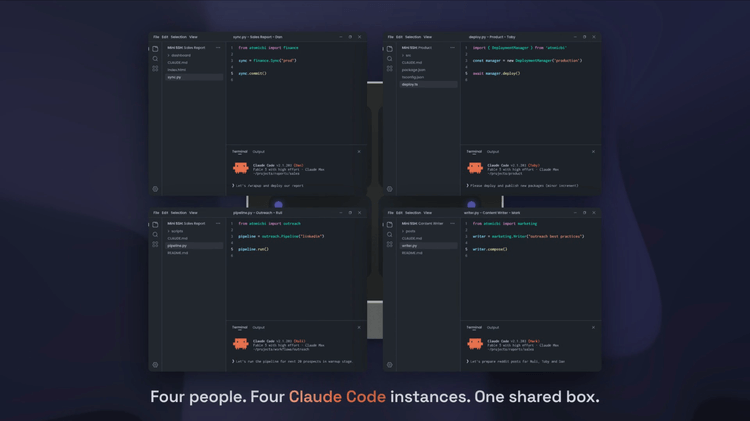This screenshot has height=421, width=750.
Task: Open Extensions icon in the pipeline.py window
Action: coord(155,244)
